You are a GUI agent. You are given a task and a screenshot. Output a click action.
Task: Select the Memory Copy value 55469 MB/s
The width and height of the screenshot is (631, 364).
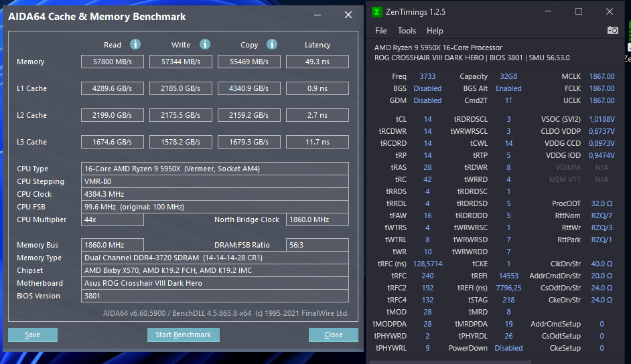click(249, 62)
